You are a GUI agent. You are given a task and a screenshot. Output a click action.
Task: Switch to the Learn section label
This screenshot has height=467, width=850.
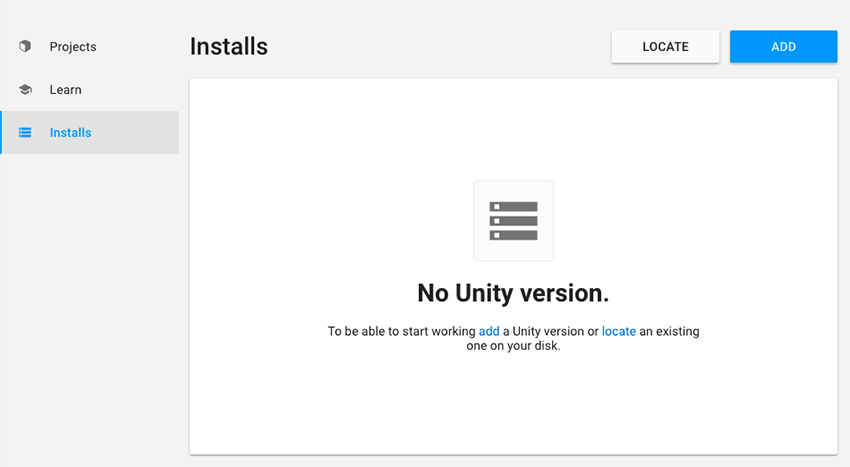pyautogui.click(x=66, y=90)
